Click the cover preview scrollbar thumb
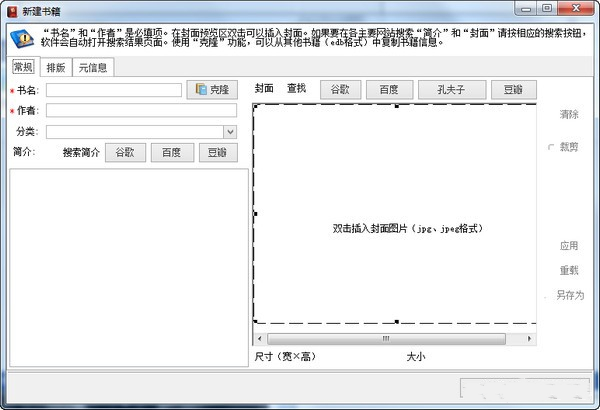The width and height of the screenshot is (600, 410). pos(386,338)
